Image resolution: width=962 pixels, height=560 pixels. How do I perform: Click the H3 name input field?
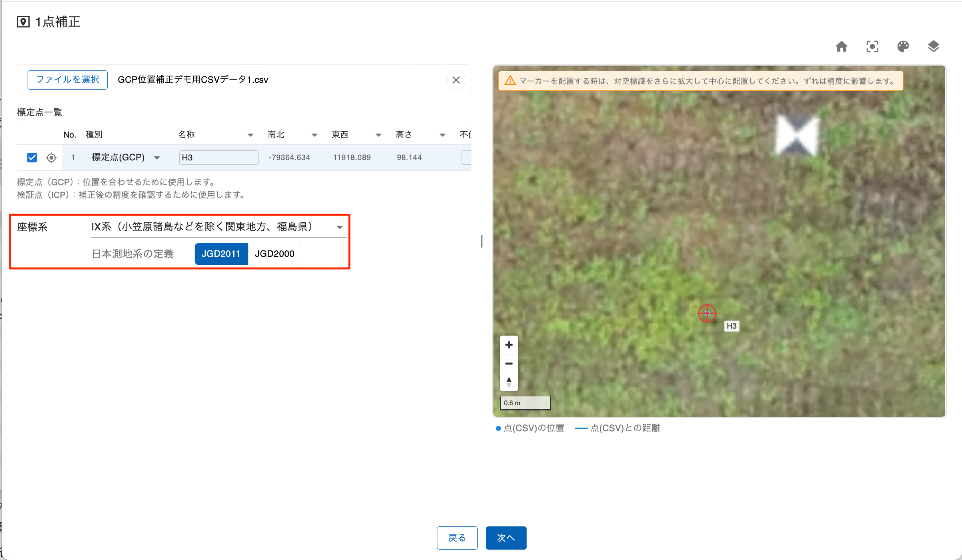click(218, 158)
